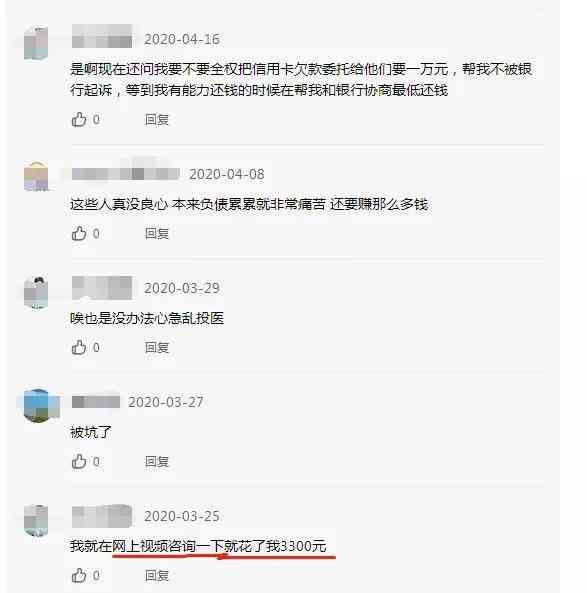Open avatar of 2020-04-08 commenter
Image resolution: width=587 pixels, height=593 pixels.
(x=36, y=176)
